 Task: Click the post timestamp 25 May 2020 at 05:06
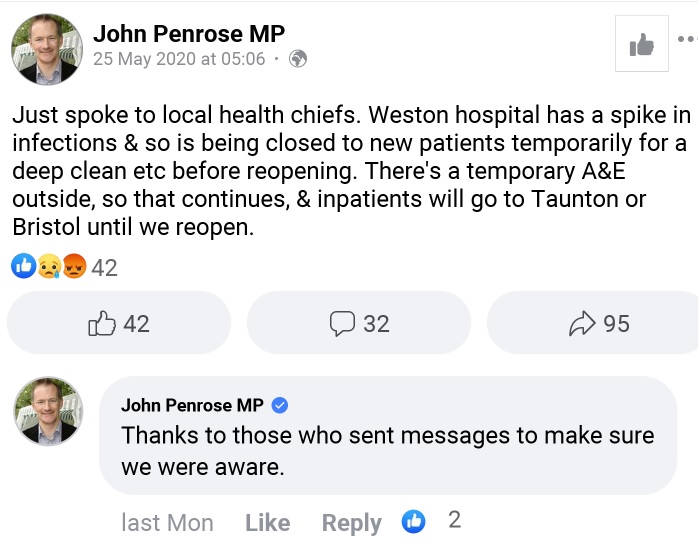coord(179,59)
